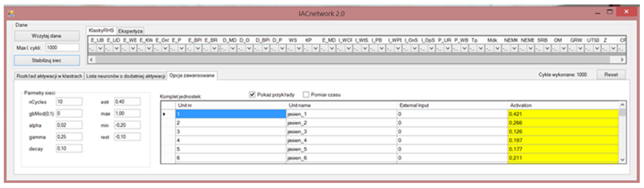Select row header arrow for unit 1
644x188 pixels.
pos(164,114)
